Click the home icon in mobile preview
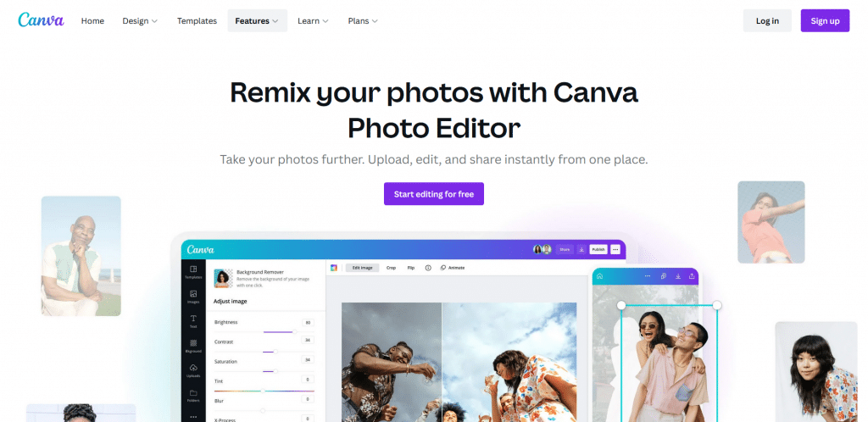The height and width of the screenshot is (422, 868). (599, 276)
